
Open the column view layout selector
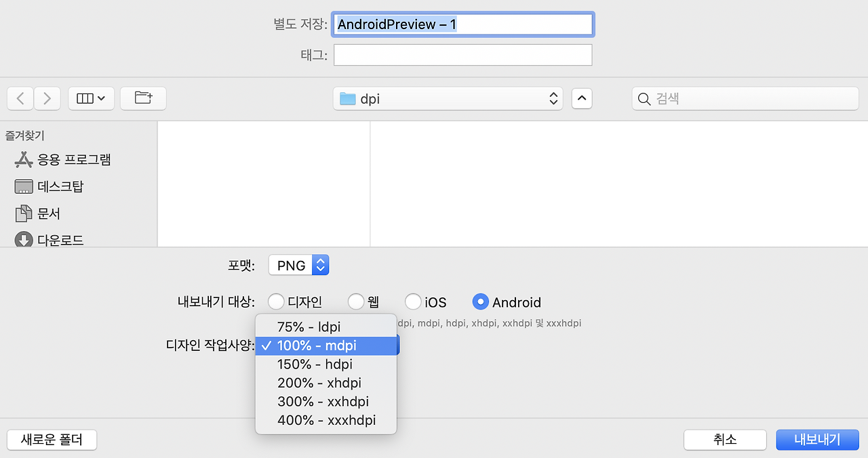(91, 98)
